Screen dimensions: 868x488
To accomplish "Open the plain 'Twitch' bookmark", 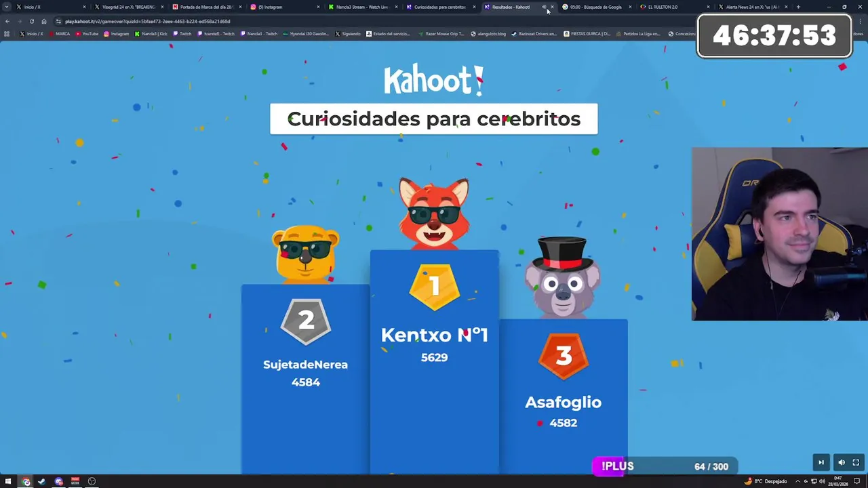I will 182,34.
